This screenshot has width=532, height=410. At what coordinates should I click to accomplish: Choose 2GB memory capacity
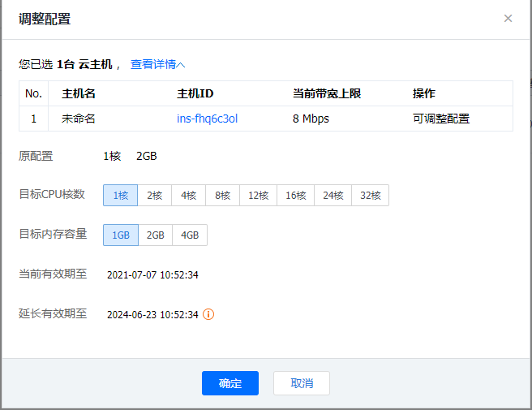pyautogui.click(x=155, y=235)
